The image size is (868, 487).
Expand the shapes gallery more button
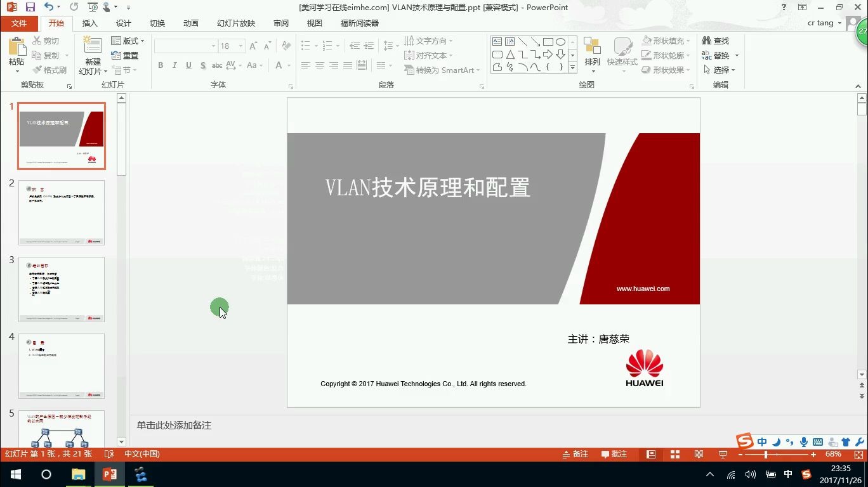[572, 67]
